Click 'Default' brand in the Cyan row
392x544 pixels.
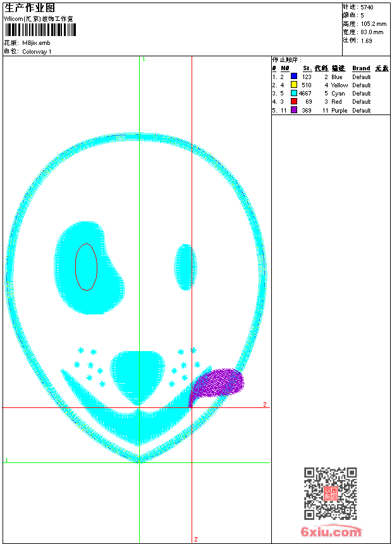click(x=362, y=94)
